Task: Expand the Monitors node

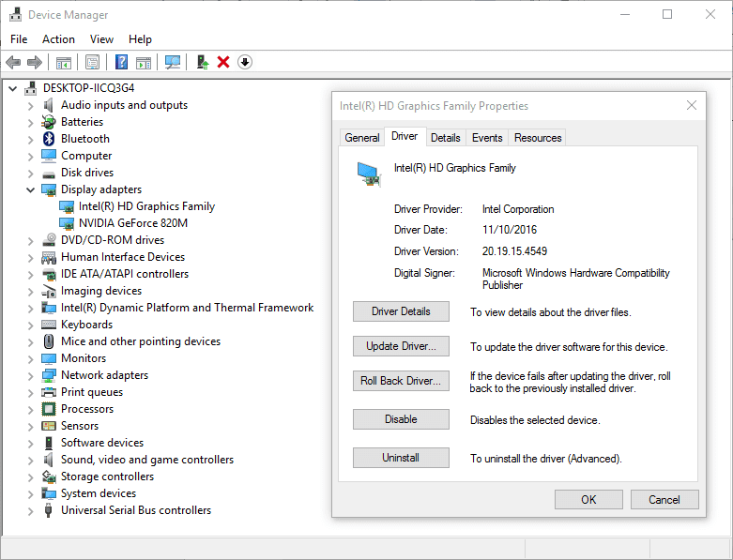Action: [x=30, y=358]
